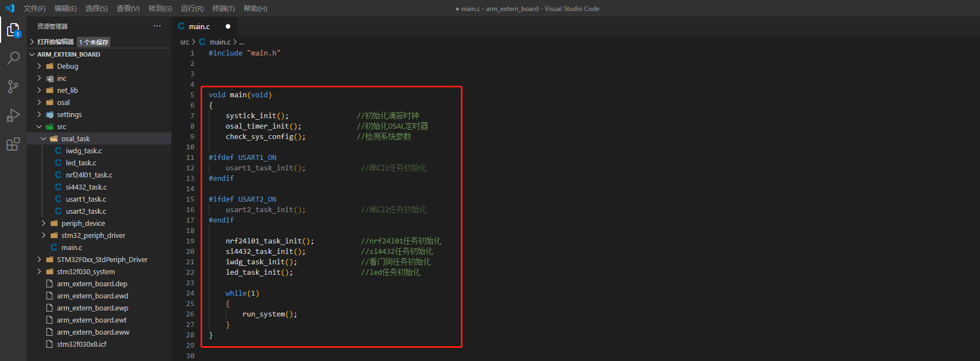The image size is (980, 361).
Task: Open the Source Control view icon
Action: (x=13, y=87)
